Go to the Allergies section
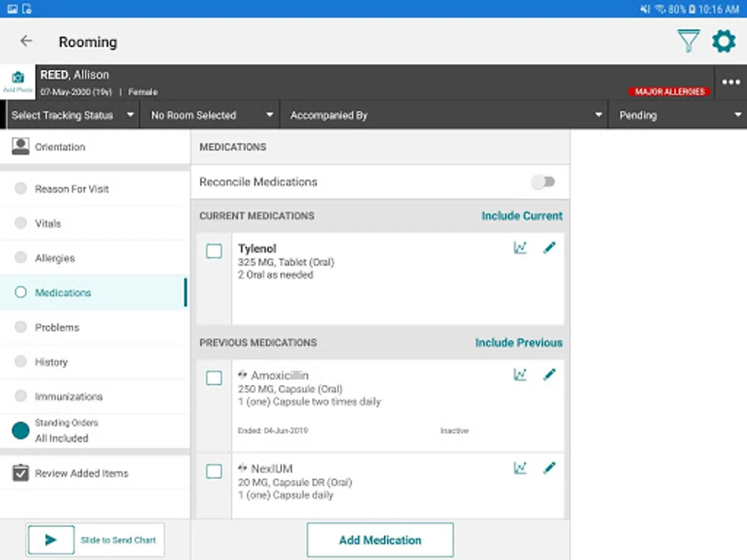Image resolution: width=747 pixels, height=560 pixels. tap(55, 258)
